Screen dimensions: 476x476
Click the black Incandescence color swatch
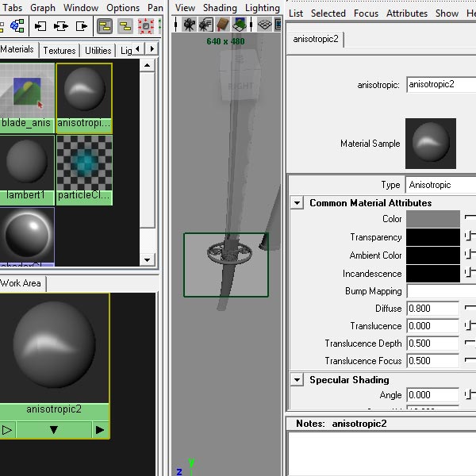[433, 273]
